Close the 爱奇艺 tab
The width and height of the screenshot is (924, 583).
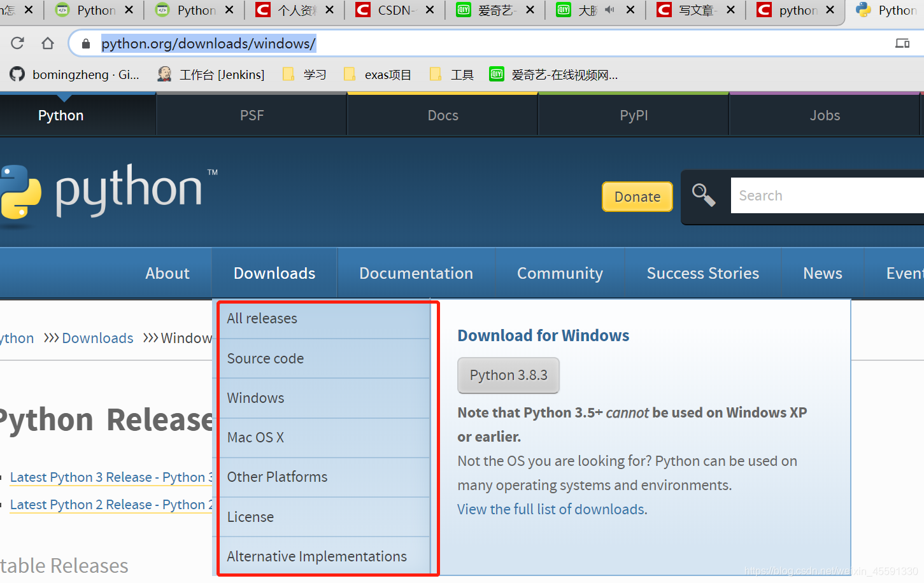click(x=530, y=10)
